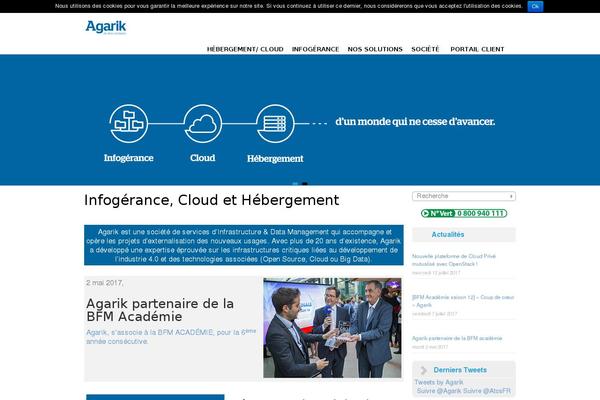
Task: Open news BFM Académie saison 12 Coup de coeur
Action: tap(463, 301)
